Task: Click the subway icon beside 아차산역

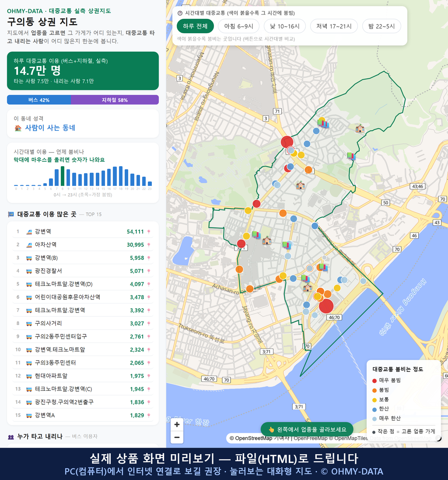Action: point(29,245)
